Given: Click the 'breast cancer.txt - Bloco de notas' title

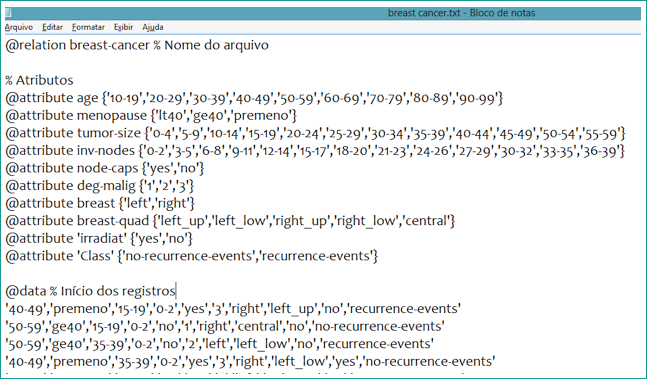Looking at the screenshot, I should click(461, 13).
